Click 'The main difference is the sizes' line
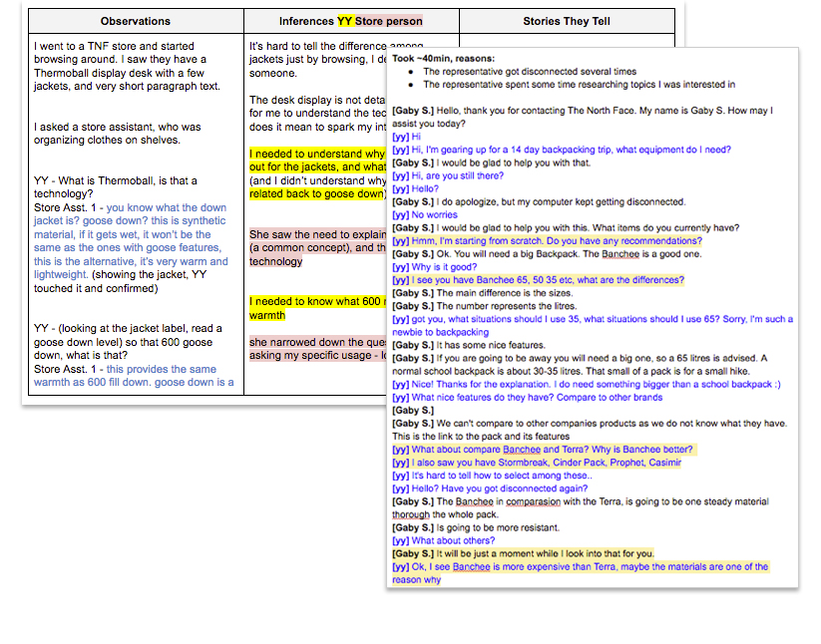The image size is (821, 644). coord(483,293)
